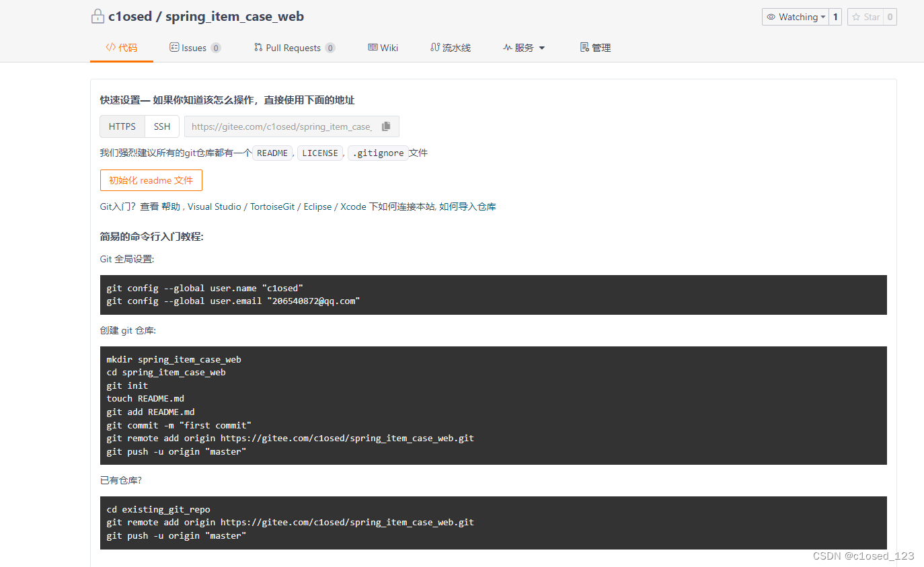Switch to SSH clone URL
The height and width of the screenshot is (567, 924).
point(162,126)
